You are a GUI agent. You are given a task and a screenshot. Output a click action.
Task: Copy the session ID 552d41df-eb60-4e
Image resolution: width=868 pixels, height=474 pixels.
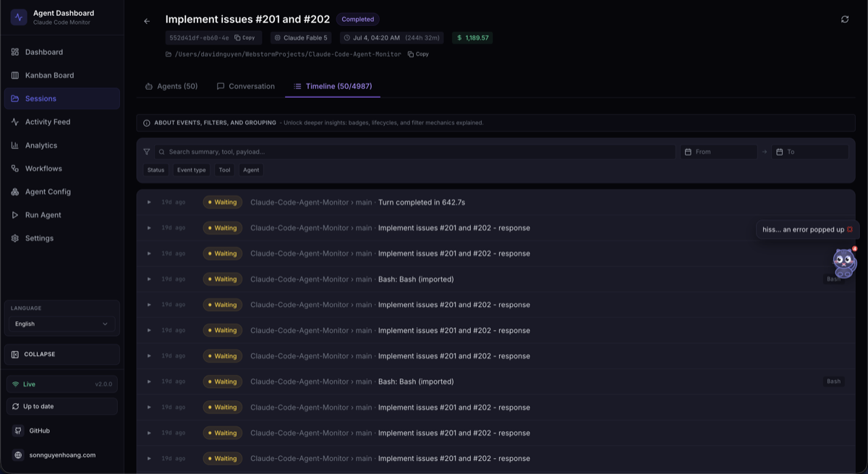(244, 38)
